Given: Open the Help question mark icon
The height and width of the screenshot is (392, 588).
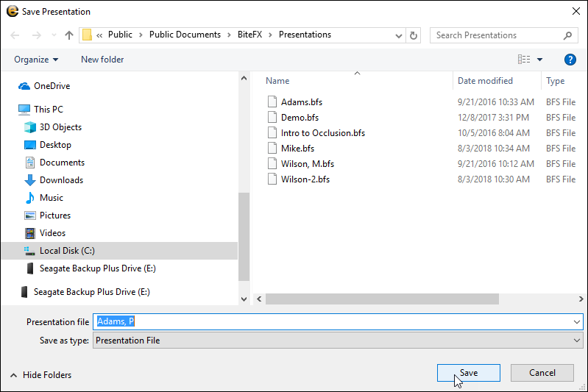Looking at the screenshot, I should 570,60.
